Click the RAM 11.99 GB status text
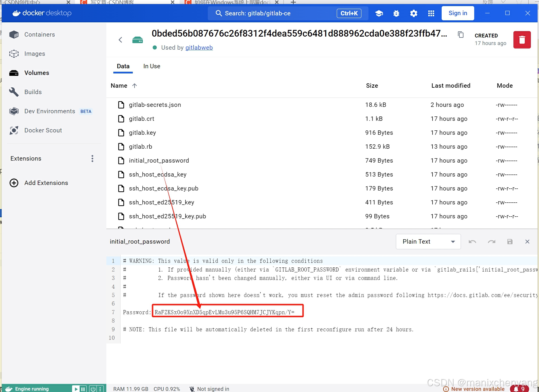The height and width of the screenshot is (392, 539). point(131,389)
